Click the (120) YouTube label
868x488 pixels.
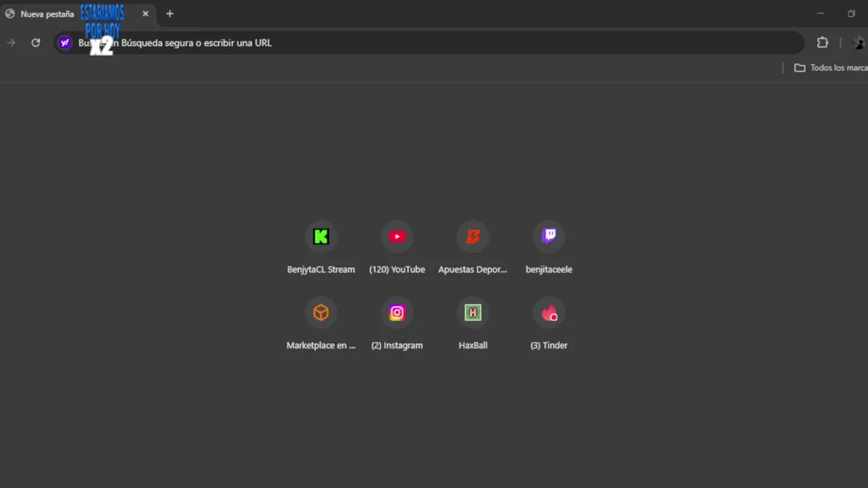[397, 269]
